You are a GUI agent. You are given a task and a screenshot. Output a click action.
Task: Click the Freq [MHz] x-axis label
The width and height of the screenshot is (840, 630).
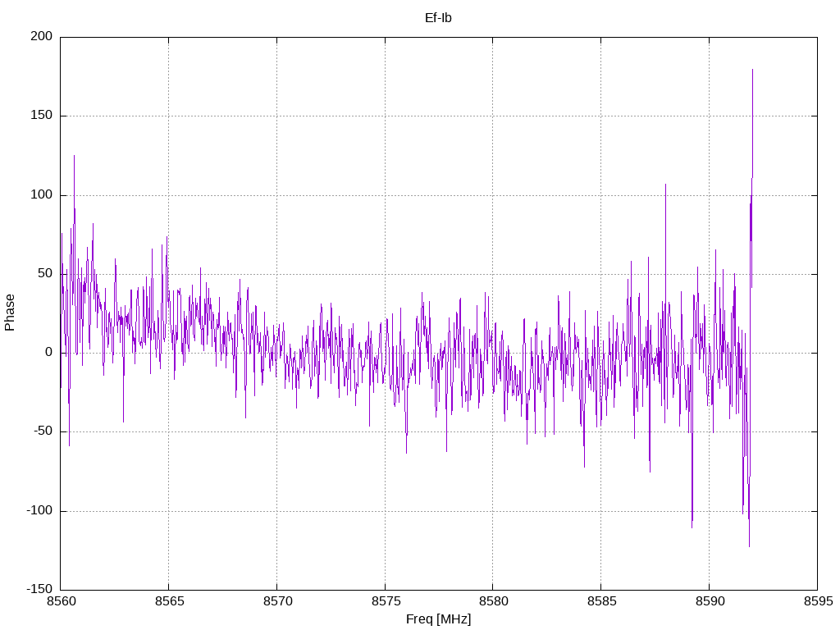click(x=438, y=619)
